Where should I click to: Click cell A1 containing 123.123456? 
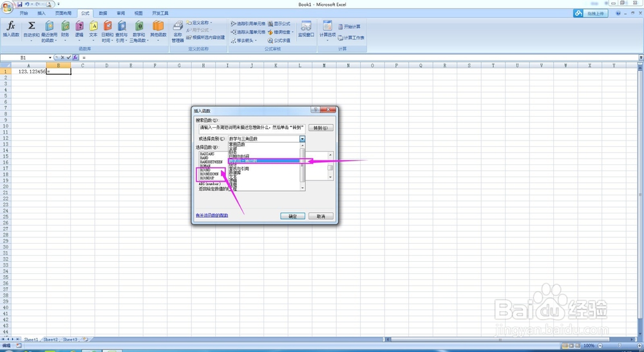click(28, 72)
